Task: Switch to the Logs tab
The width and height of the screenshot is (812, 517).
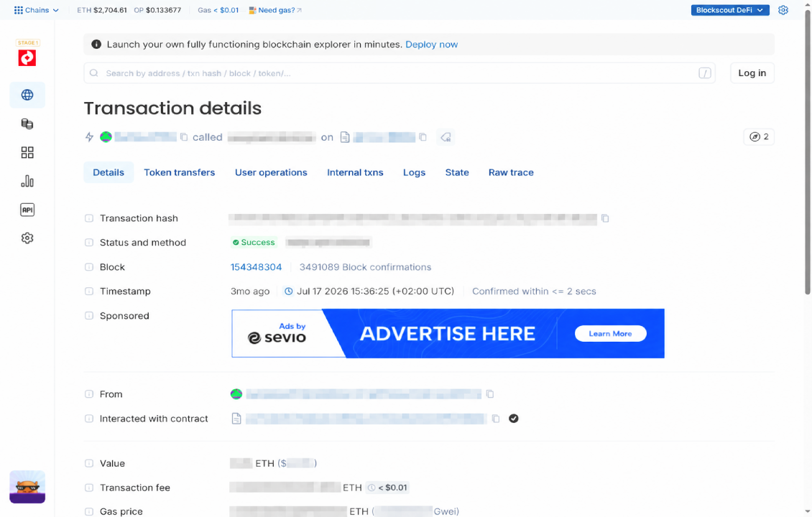Action: (415, 172)
